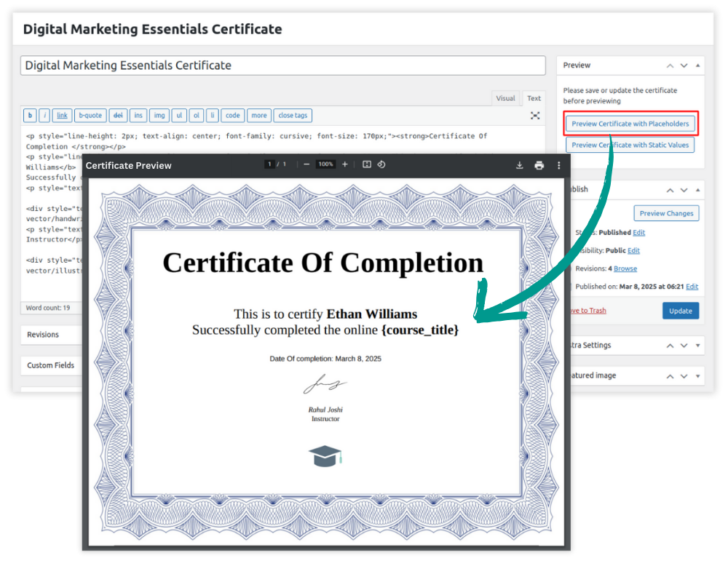Click the fit to page icon
This screenshot has width=728, height=582.
click(367, 164)
